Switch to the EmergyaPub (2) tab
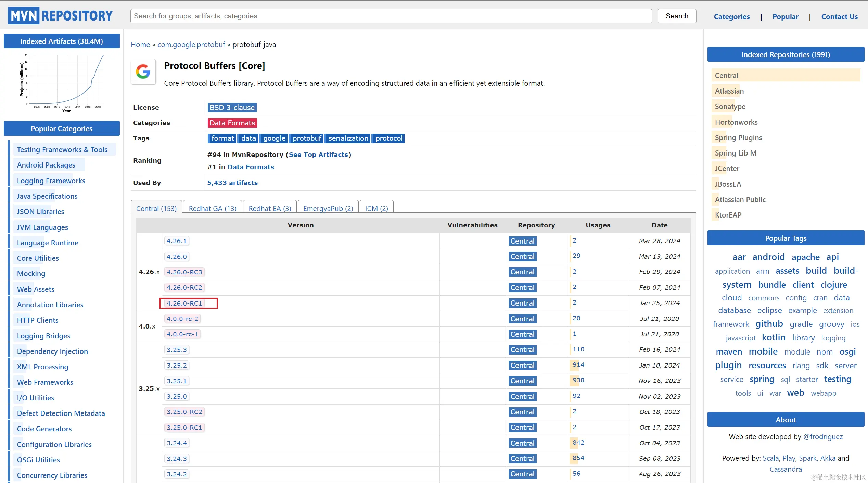 (328, 208)
